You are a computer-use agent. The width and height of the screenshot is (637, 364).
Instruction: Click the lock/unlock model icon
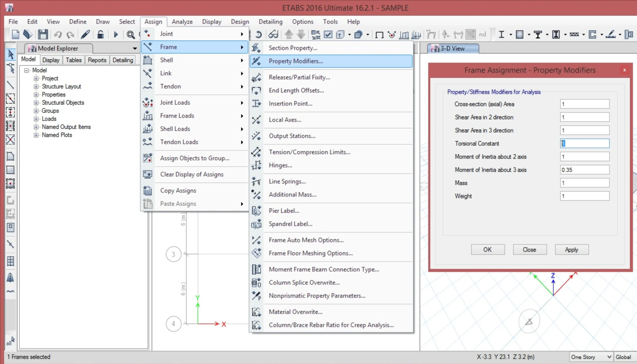(x=101, y=34)
